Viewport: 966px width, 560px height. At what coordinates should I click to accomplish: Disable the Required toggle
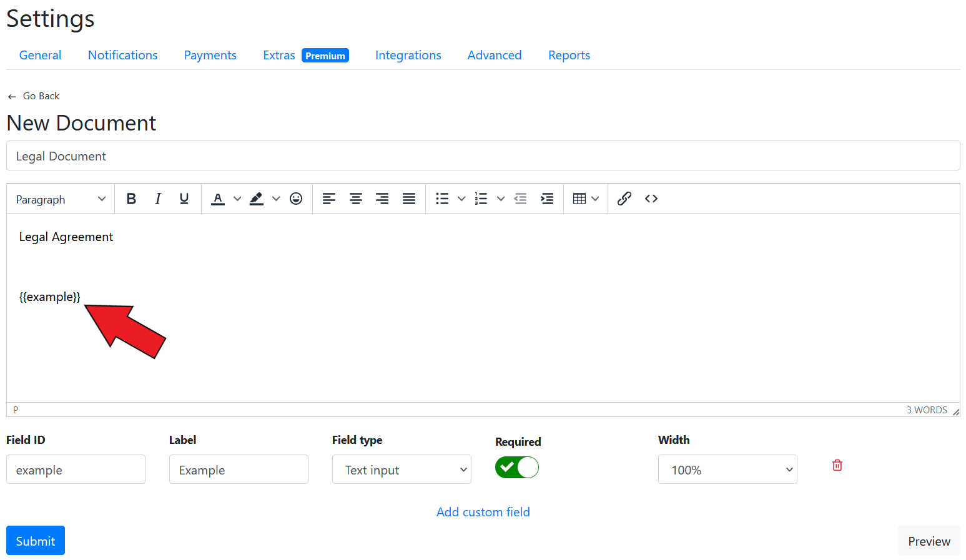(517, 468)
